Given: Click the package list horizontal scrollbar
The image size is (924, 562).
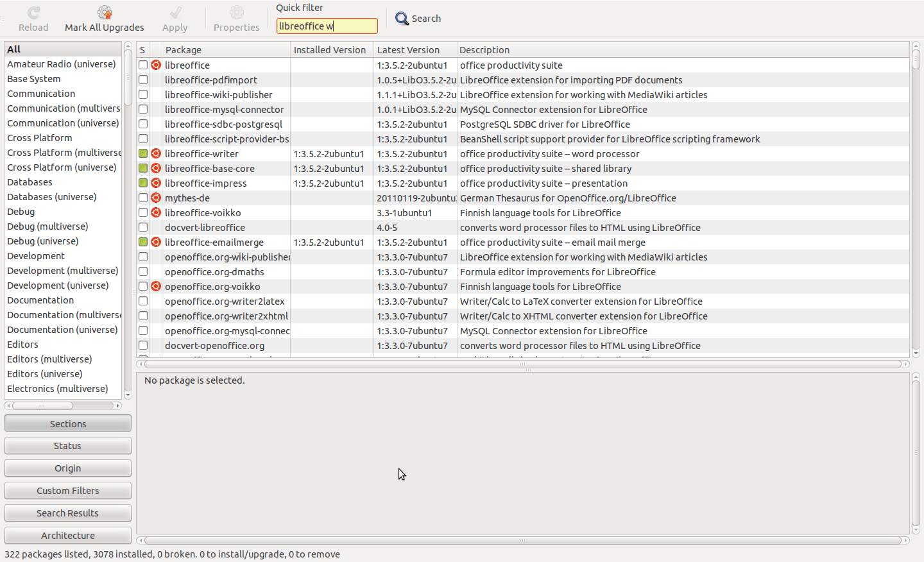Looking at the screenshot, I should [523, 364].
